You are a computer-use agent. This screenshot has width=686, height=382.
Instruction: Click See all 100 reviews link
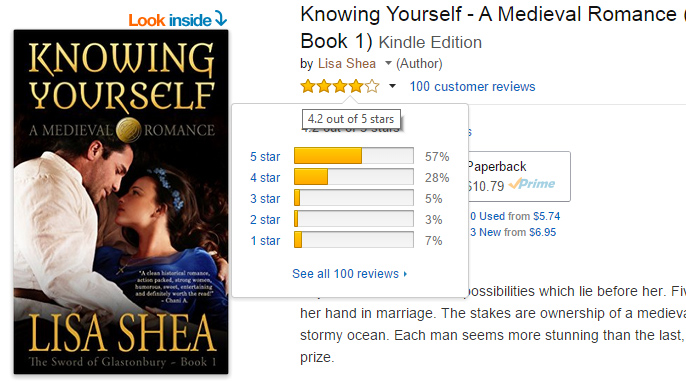click(x=346, y=274)
